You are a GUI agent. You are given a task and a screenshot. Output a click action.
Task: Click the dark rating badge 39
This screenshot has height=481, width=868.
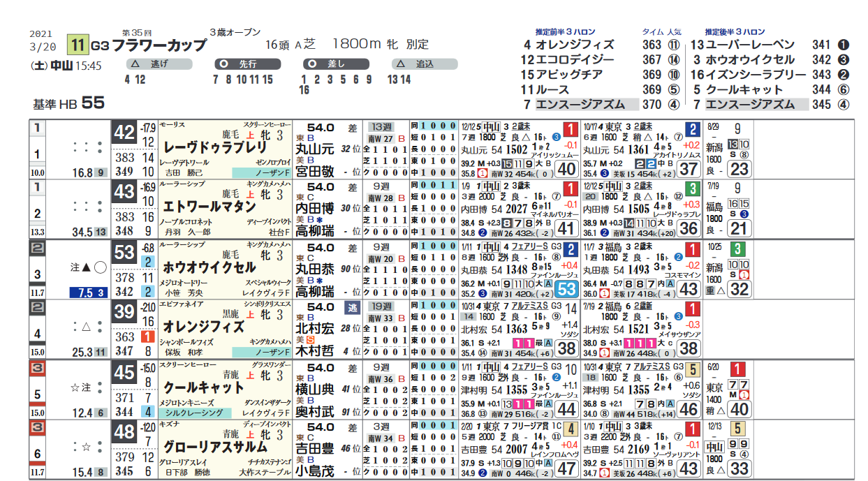[x=124, y=313]
